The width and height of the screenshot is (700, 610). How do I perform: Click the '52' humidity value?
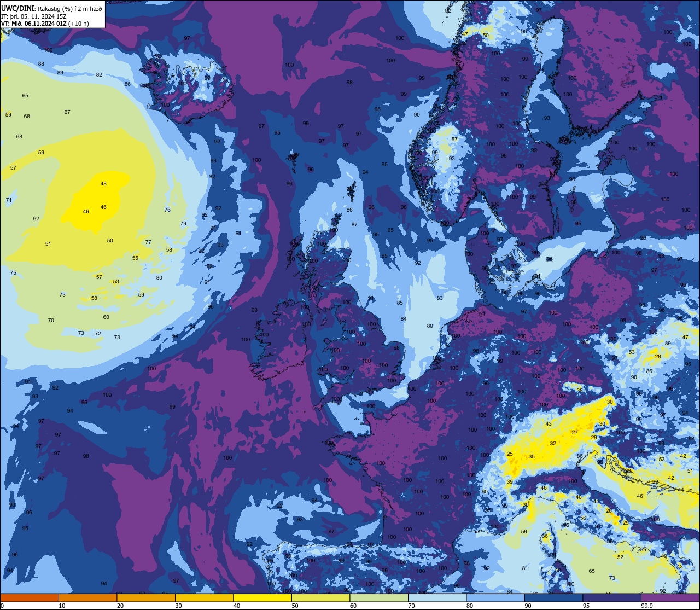pos(620,557)
